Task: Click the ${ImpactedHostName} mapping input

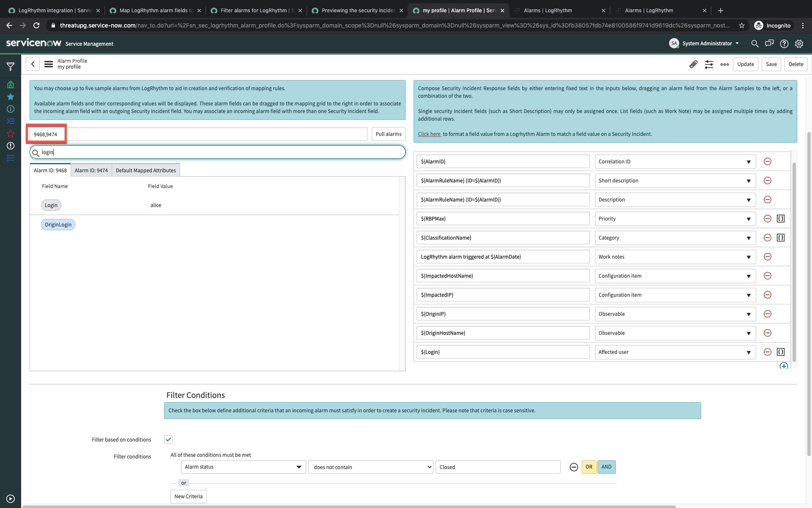Action: [503, 276]
